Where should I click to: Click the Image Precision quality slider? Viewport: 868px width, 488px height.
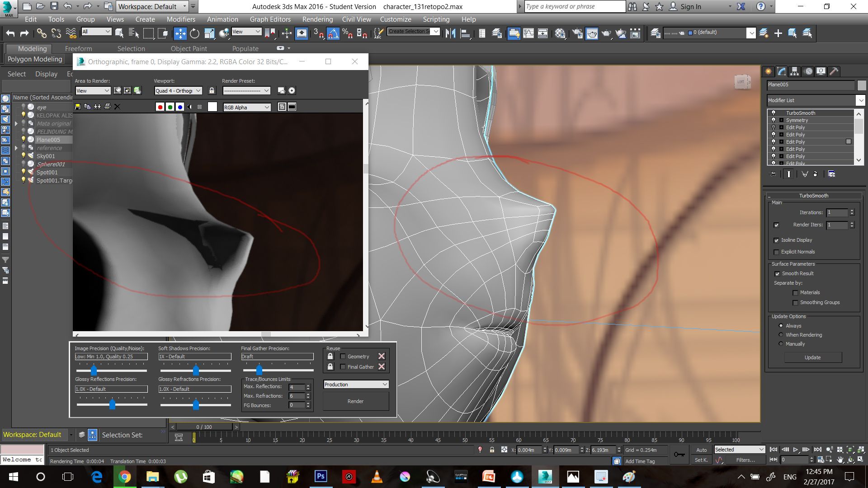point(94,371)
